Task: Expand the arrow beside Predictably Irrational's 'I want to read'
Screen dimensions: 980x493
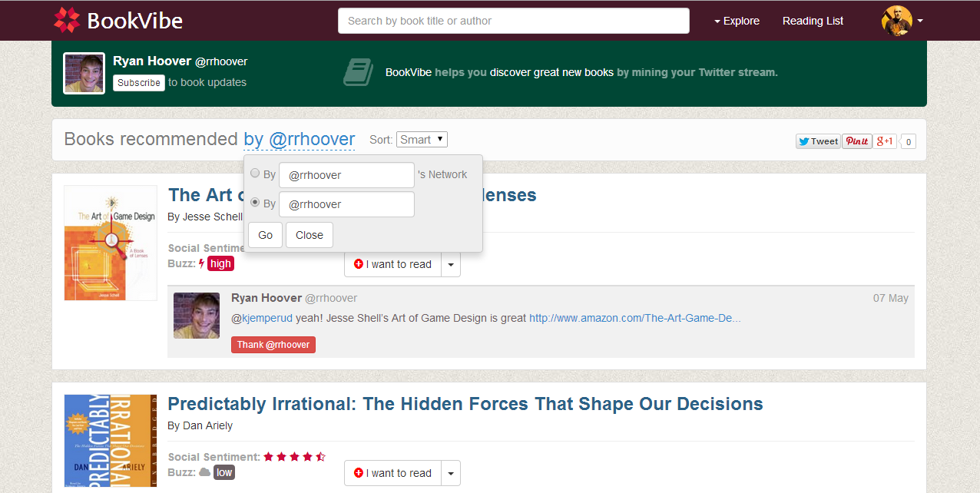Action: pyautogui.click(x=451, y=473)
